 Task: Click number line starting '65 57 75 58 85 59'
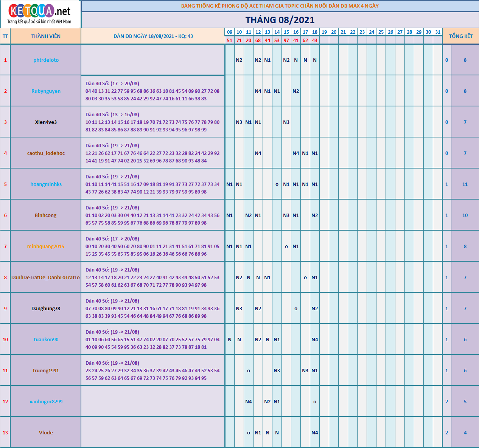[x=146, y=223]
